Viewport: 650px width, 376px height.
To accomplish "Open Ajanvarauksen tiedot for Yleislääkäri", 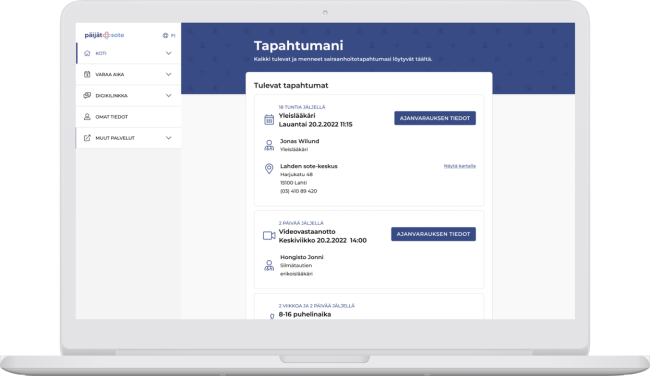I will [435, 118].
